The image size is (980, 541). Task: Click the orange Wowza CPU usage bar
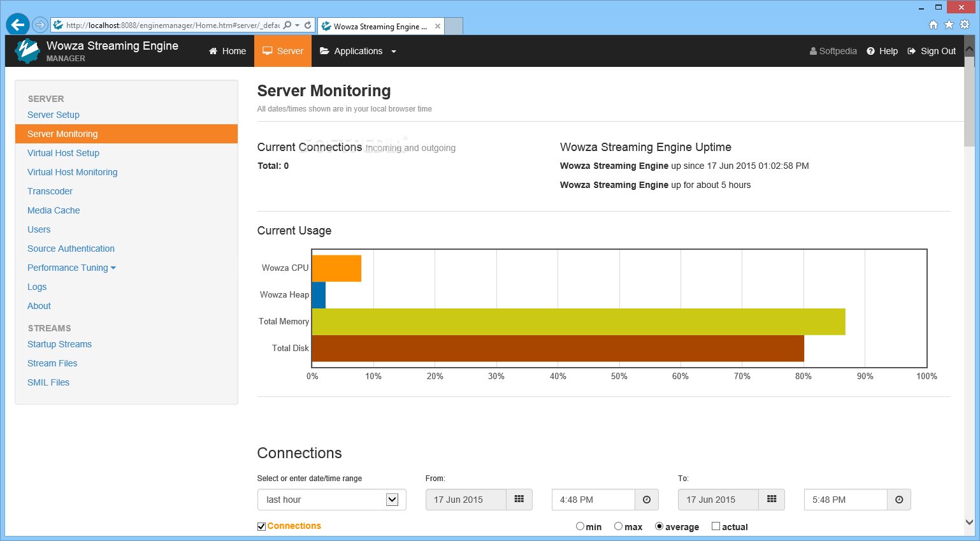336,268
